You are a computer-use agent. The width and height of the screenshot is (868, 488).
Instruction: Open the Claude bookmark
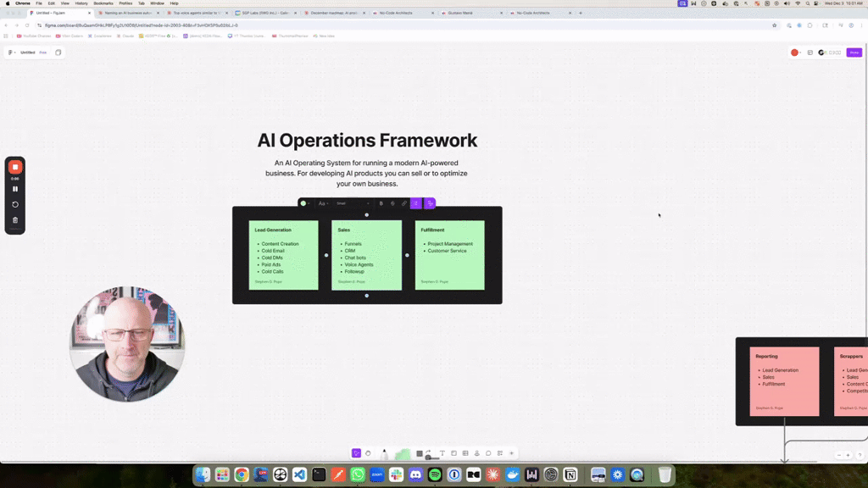(125, 36)
